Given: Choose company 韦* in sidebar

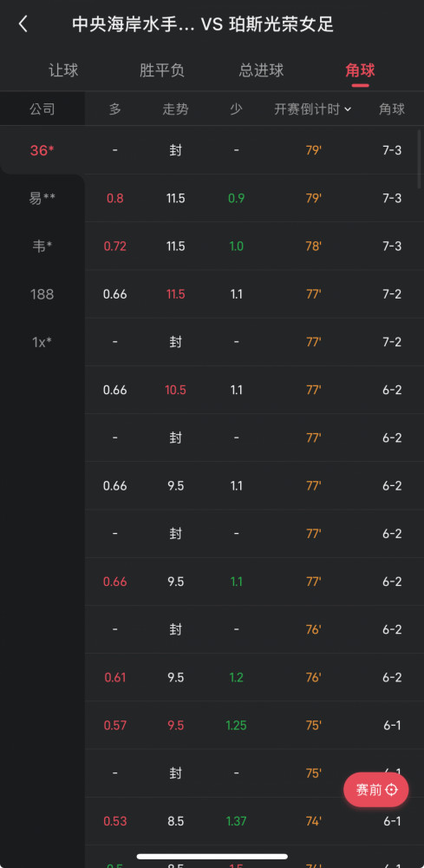Looking at the screenshot, I should click(x=42, y=247).
